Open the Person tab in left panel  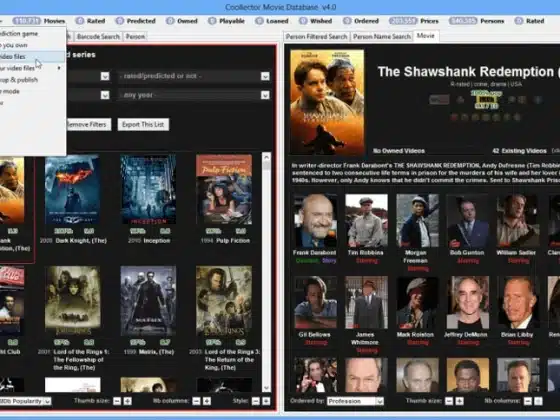coord(135,36)
